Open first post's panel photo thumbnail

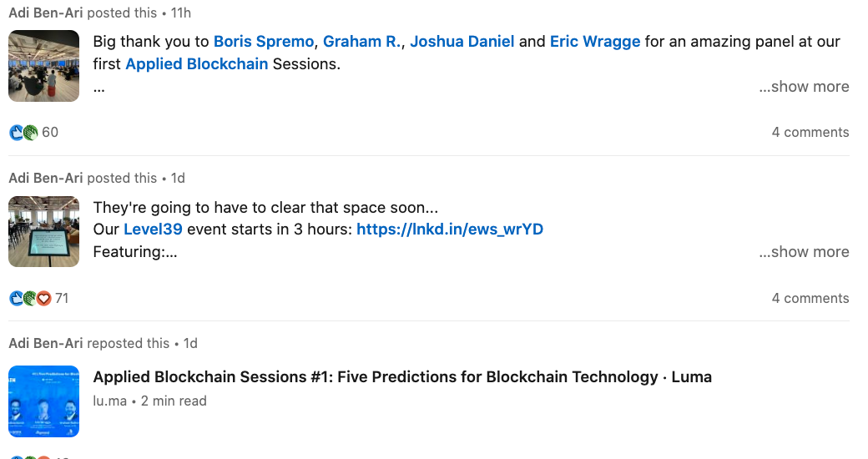click(44, 66)
